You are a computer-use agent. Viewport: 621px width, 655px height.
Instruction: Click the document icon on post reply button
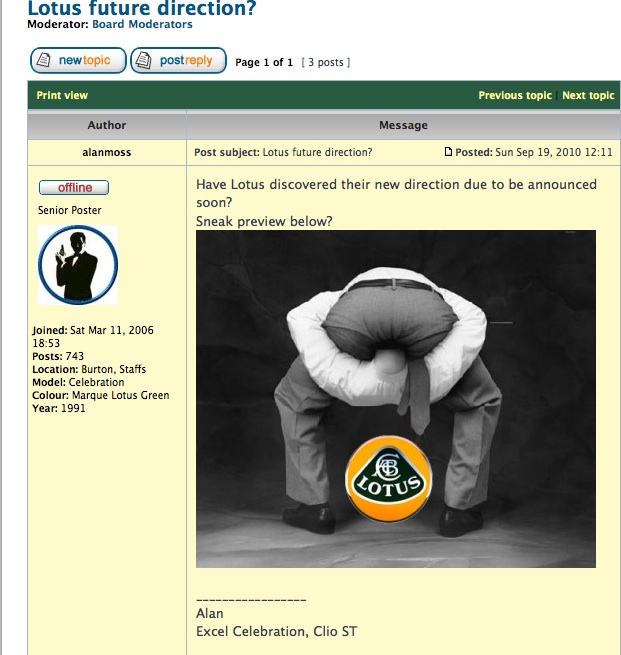tap(144, 61)
